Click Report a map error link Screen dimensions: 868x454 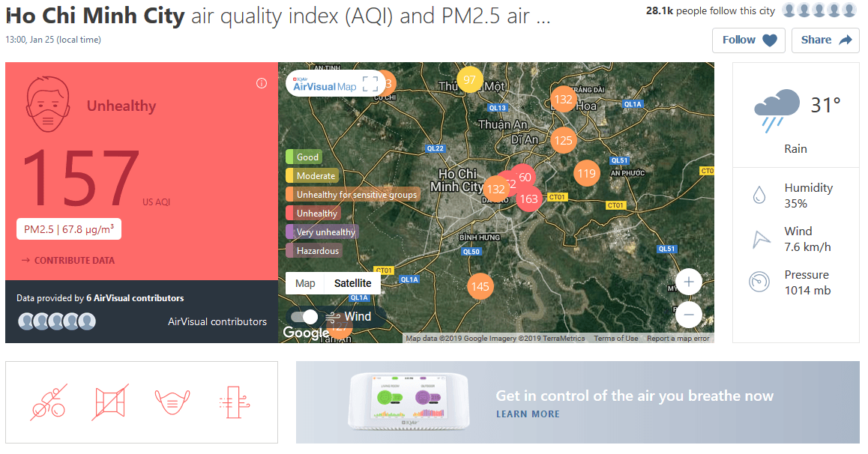pos(678,339)
